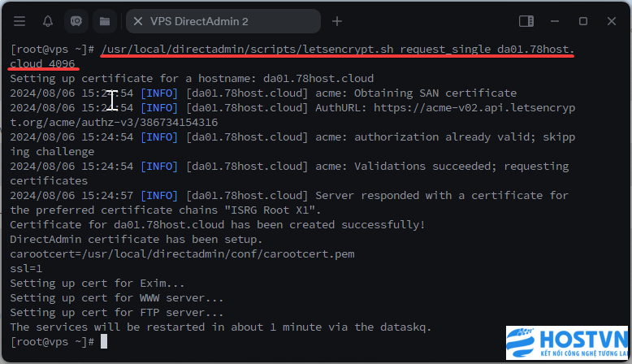Viewport: 632px width, 364px height.
Task: Toggle the side panel layout icon
Action: (x=526, y=21)
